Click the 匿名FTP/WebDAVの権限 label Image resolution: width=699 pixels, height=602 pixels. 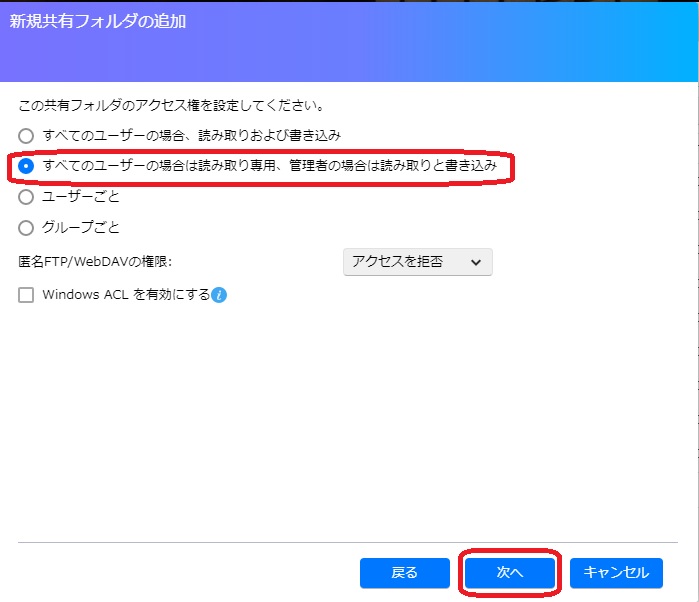95,261
